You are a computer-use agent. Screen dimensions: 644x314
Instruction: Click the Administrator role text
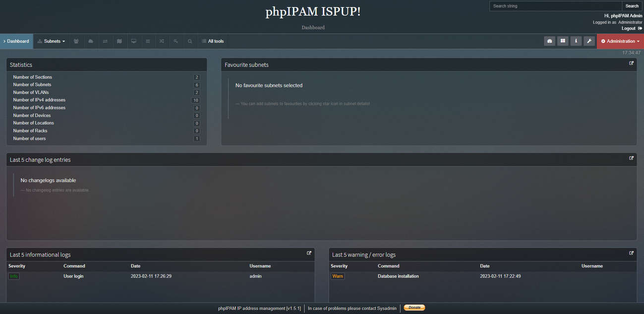pyautogui.click(x=630, y=22)
